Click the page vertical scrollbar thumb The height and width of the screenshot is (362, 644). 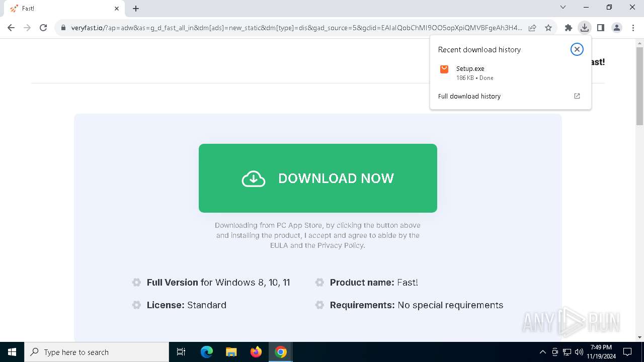tap(639, 85)
